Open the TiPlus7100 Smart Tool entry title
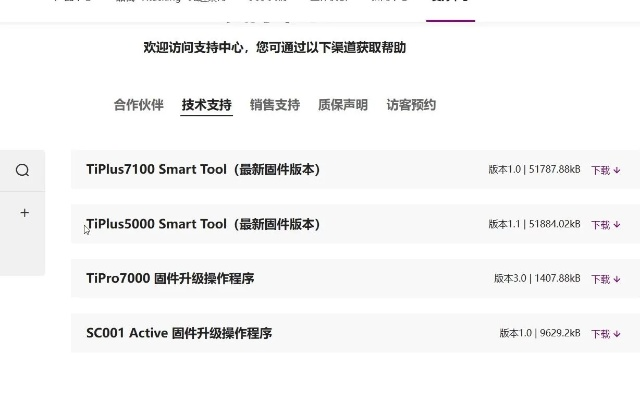The image size is (640, 400). pyautogui.click(x=203, y=170)
